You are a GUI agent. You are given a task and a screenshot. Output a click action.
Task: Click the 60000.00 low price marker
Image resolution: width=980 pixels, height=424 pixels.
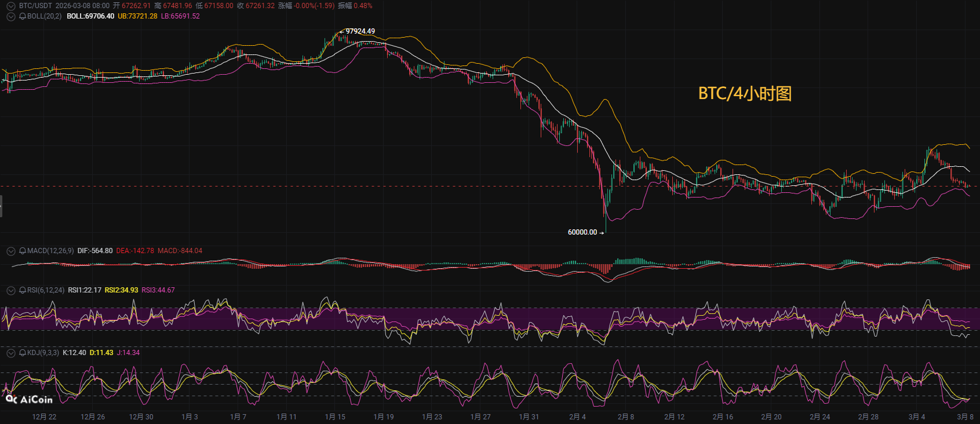[x=582, y=232]
